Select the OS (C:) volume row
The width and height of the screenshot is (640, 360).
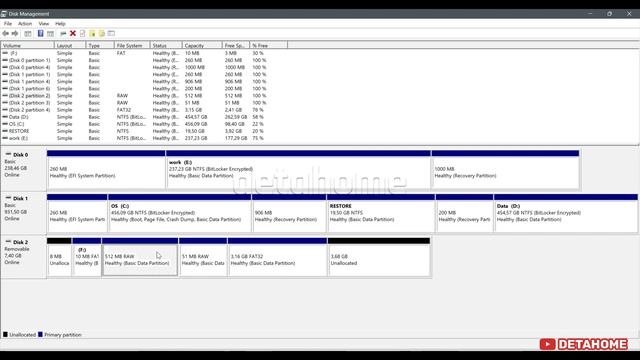(x=135, y=124)
